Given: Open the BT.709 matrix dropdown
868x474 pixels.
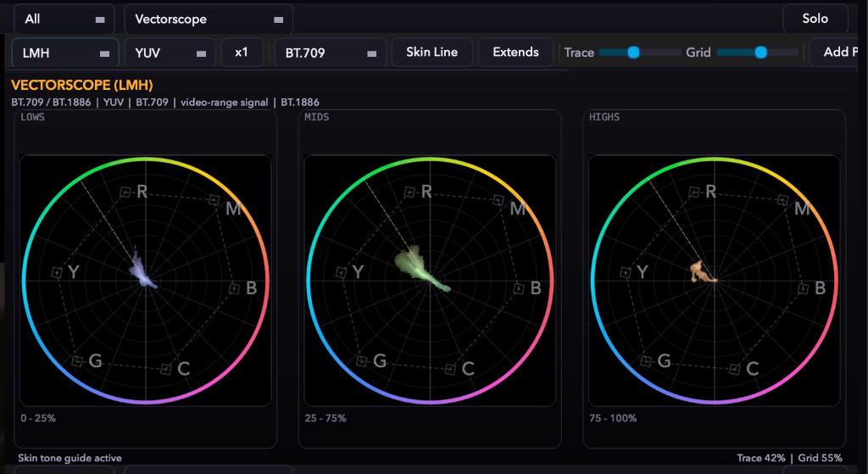Looking at the screenshot, I should point(331,53).
